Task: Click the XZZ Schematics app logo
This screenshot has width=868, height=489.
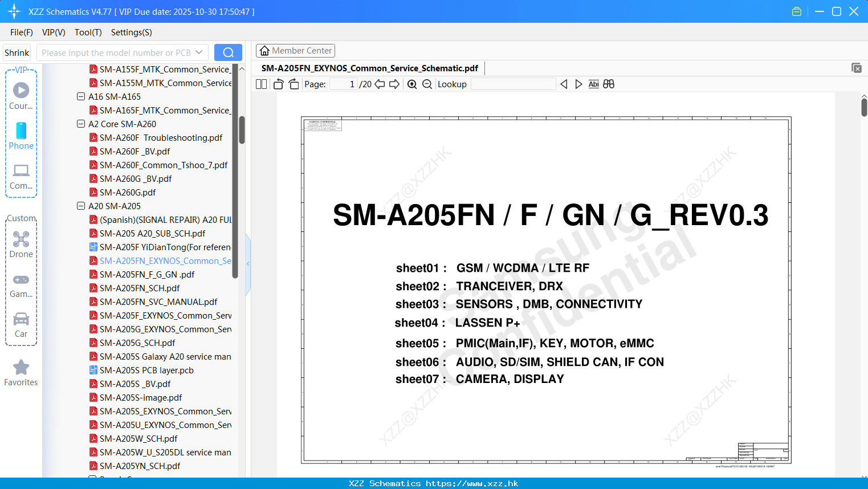Action: tap(14, 11)
